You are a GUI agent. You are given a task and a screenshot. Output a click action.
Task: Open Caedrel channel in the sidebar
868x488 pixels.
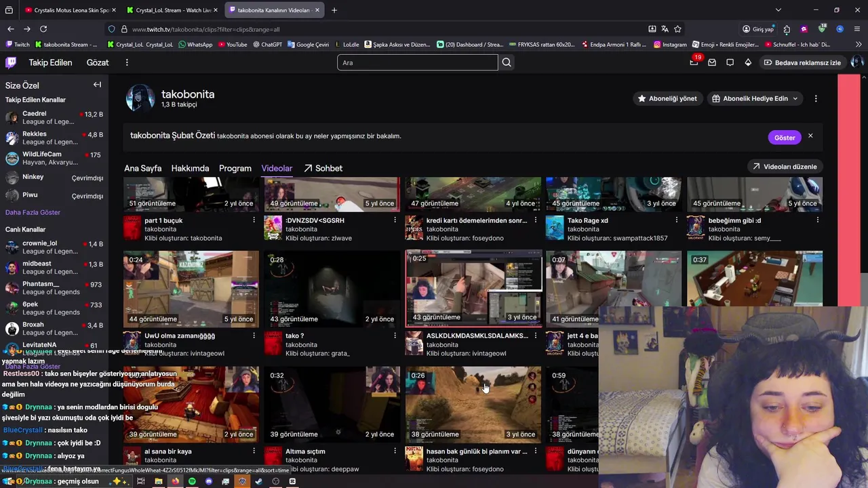tap(54, 117)
